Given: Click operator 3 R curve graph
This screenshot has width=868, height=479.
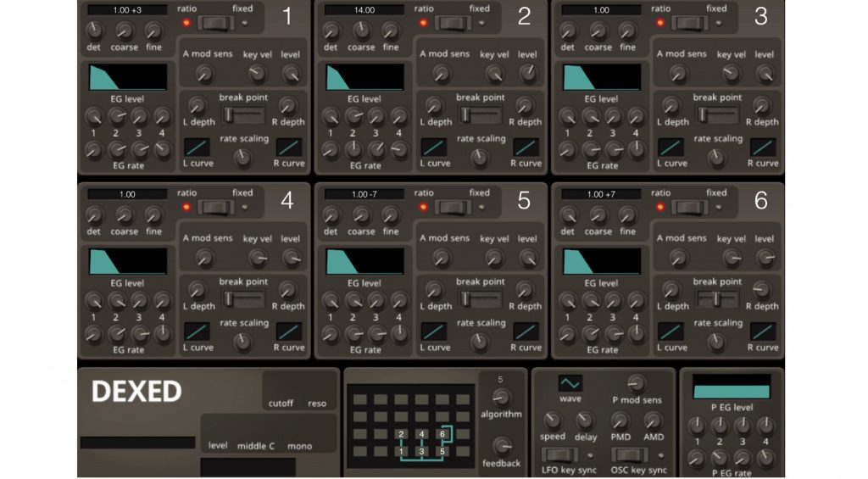Looking at the screenshot, I should tap(763, 148).
